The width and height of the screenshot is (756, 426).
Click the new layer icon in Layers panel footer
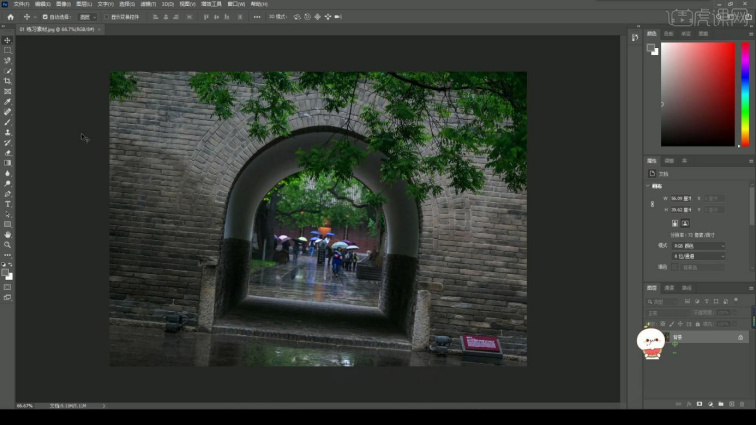tap(731, 404)
